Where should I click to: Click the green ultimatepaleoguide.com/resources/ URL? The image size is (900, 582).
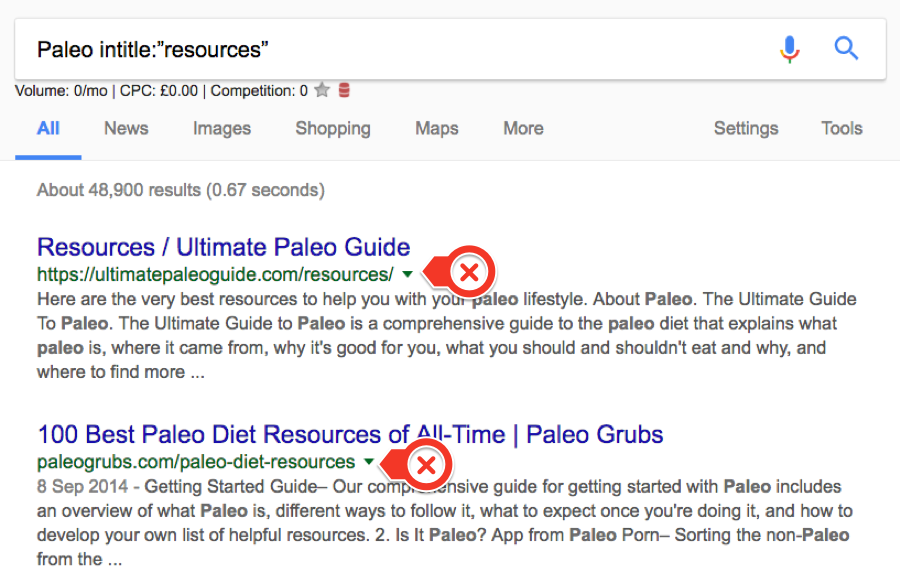pos(215,274)
